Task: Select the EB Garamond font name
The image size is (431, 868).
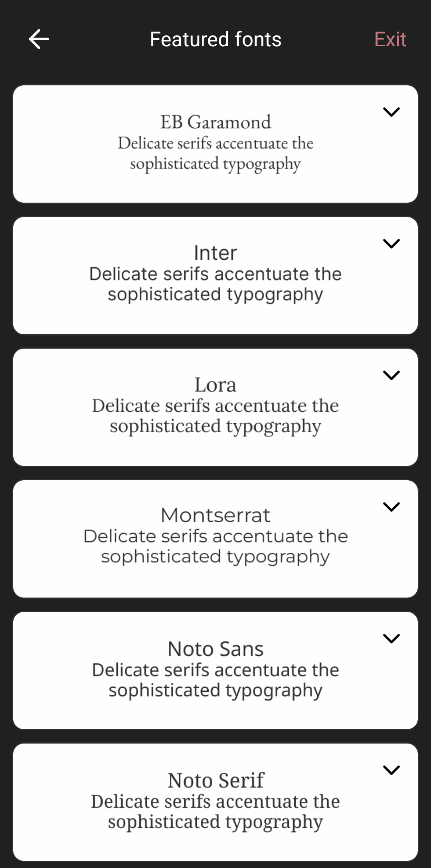Action: 215,122
